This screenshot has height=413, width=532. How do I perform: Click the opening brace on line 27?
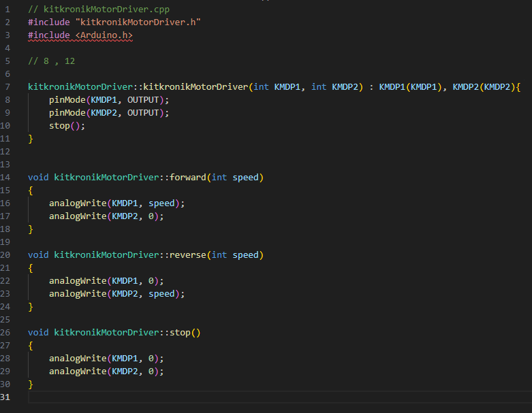coord(31,346)
